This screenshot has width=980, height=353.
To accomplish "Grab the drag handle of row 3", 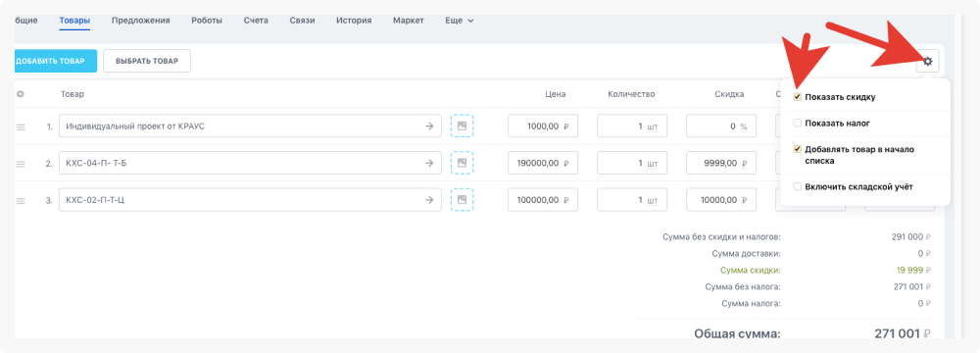I will coord(20,201).
